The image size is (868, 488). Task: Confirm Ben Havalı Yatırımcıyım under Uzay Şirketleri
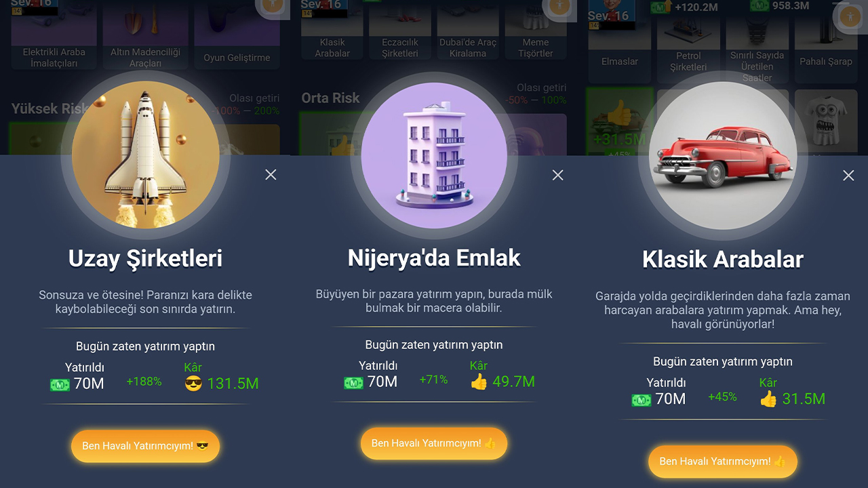pos(145,446)
